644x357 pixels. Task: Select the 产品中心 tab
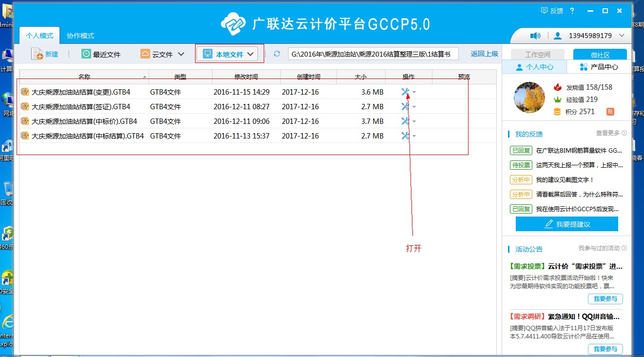(599, 67)
